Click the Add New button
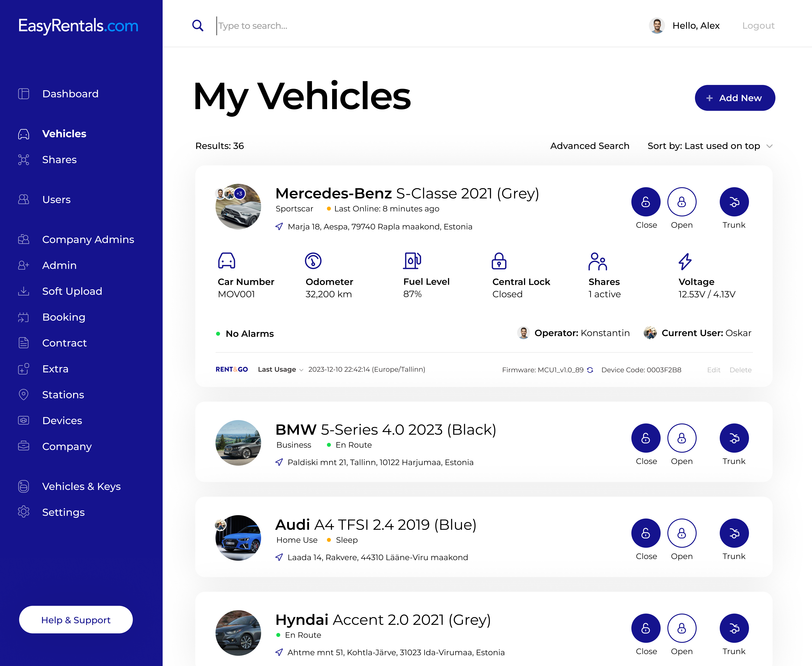Screen dimensions: 812x666 pyautogui.click(x=735, y=98)
